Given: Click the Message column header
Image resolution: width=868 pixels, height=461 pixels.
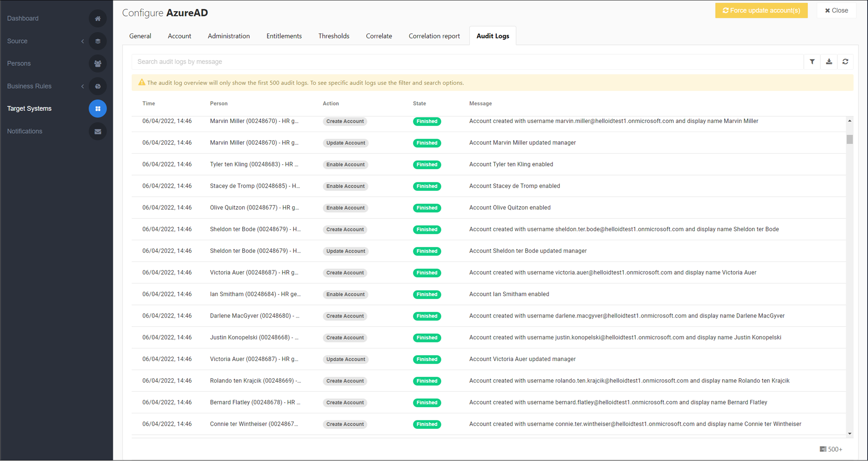Looking at the screenshot, I should pos(480,104).
